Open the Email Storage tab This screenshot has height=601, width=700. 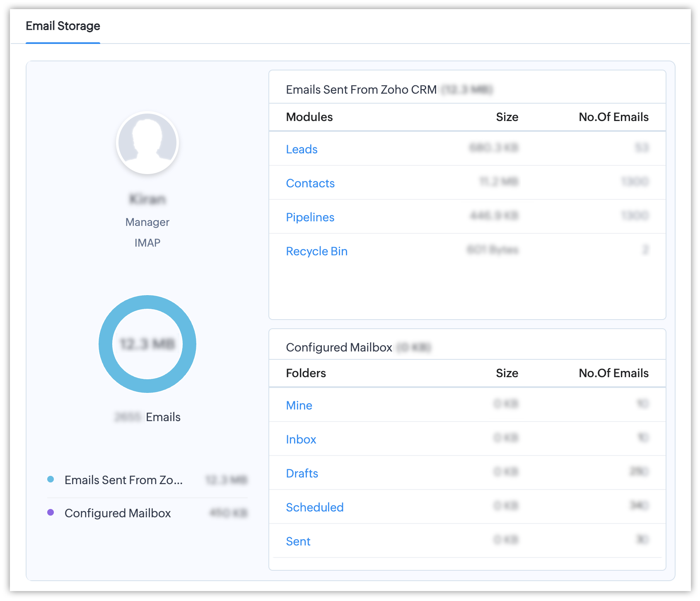point(63,26)
